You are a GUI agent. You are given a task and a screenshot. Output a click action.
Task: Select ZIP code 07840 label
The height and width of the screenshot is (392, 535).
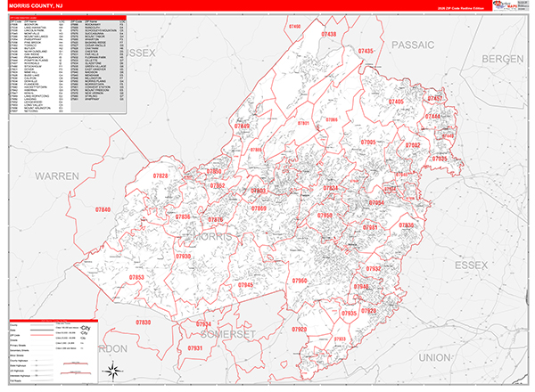tap(103, 209)
